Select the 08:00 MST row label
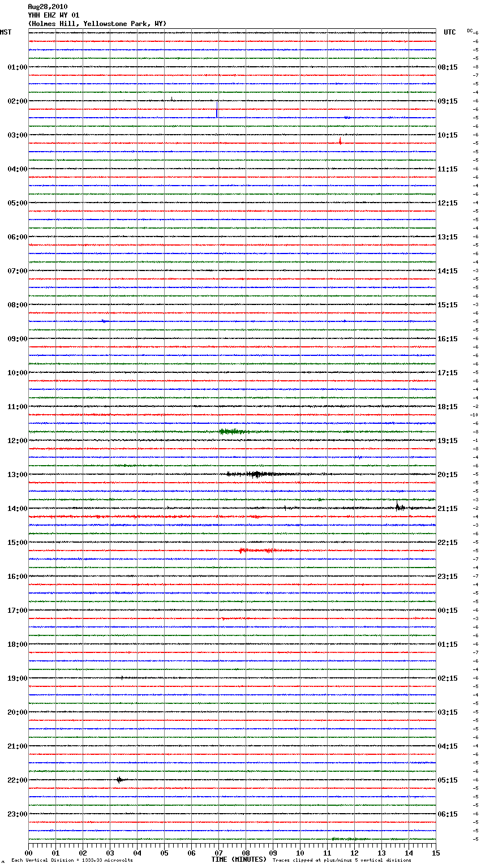 tap(18, 305)
